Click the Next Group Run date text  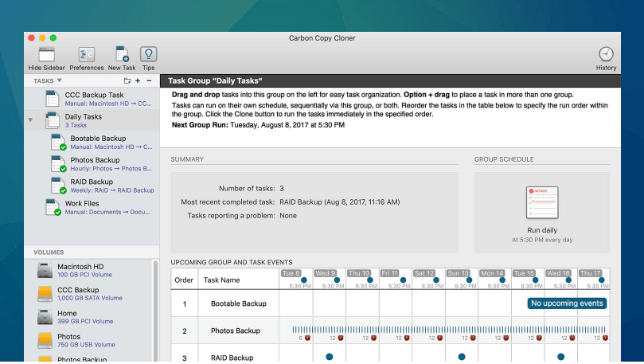287,125
